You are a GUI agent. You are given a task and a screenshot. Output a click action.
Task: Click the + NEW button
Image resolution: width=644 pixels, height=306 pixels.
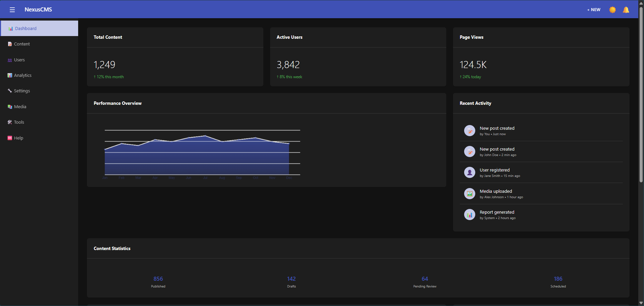(x=594, y=10)
